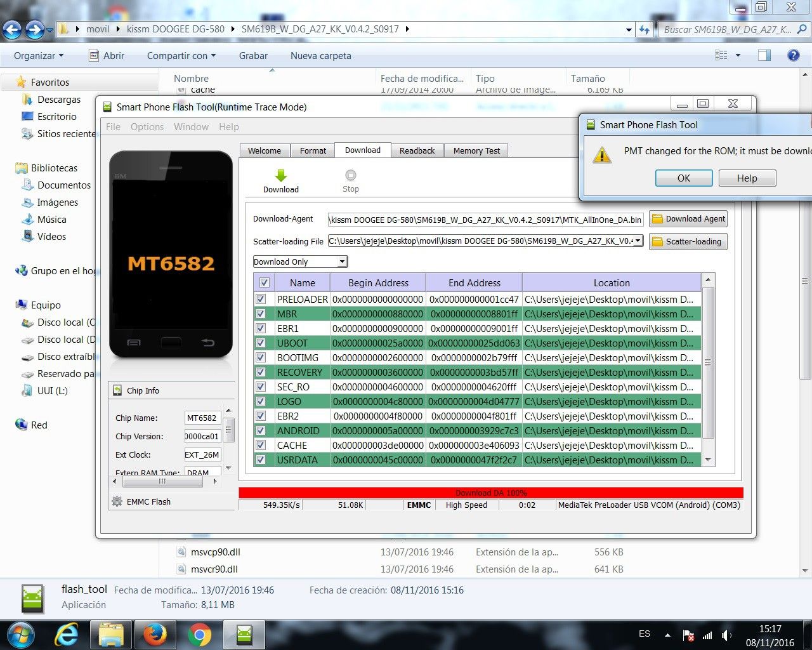This screenshot has height=650, width=812.
Task: Toggle the select-all checkbox in table header
Action: [x=265, y=282]
